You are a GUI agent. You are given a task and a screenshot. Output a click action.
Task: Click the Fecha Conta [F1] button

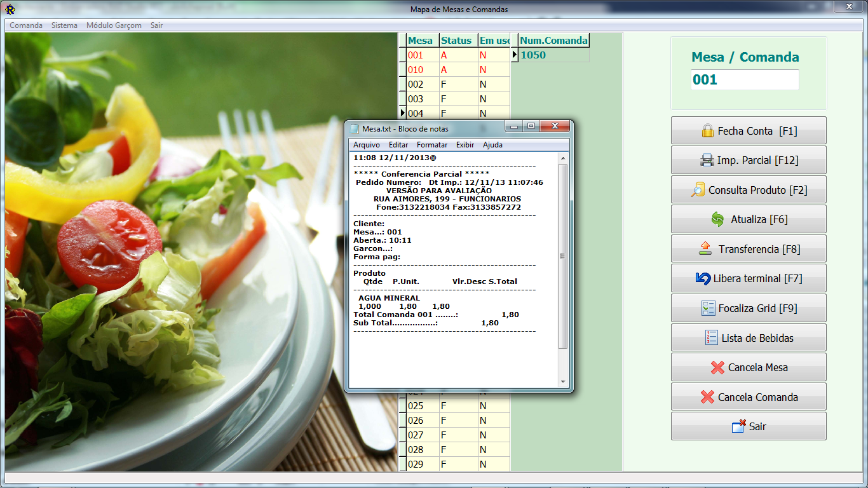point(749,131)
